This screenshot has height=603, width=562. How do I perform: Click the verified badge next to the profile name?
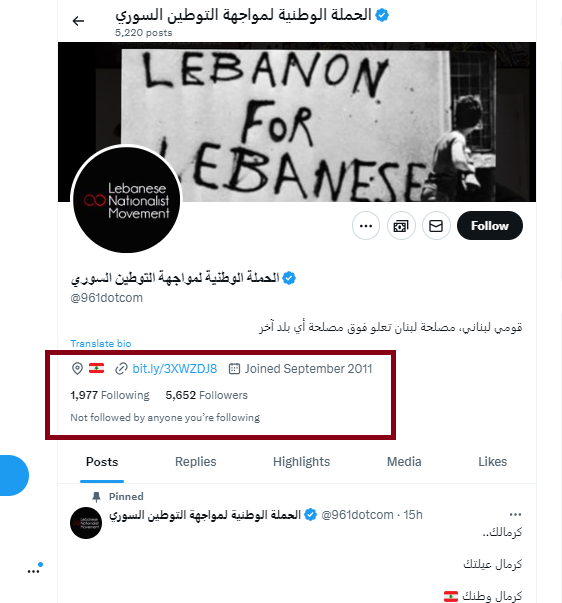click(289, 278)
